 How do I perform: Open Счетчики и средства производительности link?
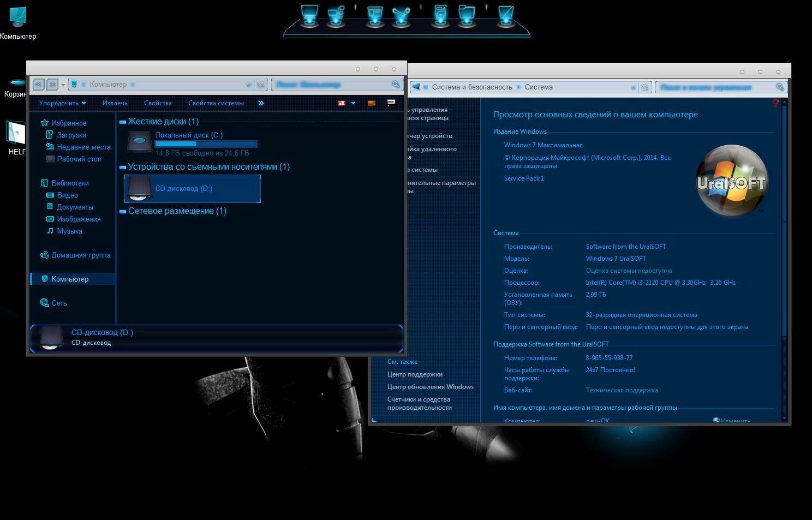419,403
